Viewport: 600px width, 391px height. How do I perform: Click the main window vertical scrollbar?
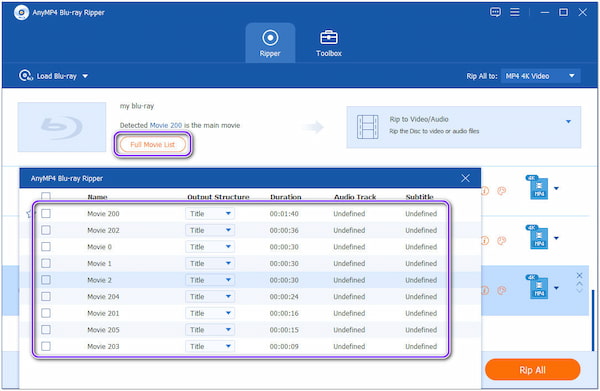(x=593, y=321)
